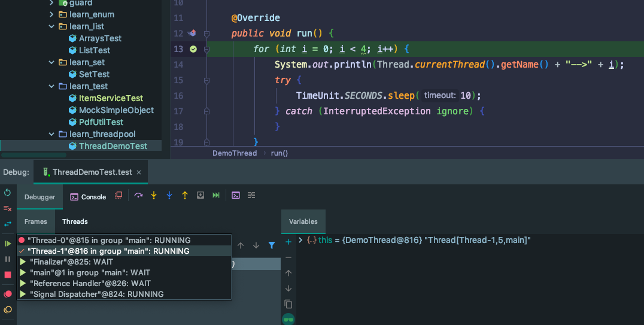Click the override gutter icon on line 12
644x325 pixels.
[x=192, y=34]
